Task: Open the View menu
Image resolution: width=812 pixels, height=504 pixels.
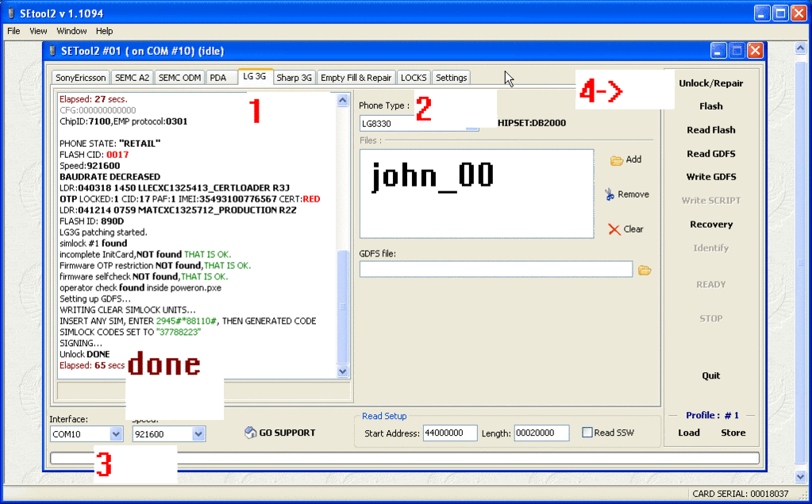Action: pos(38,31)
